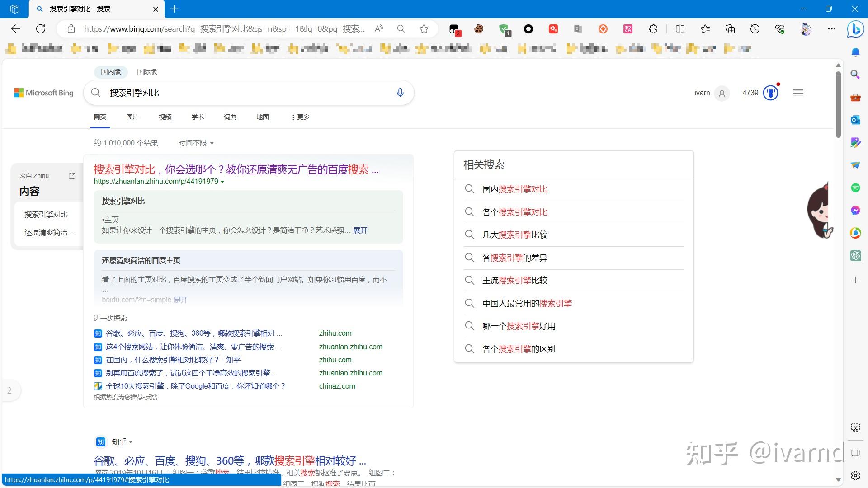Click the microphone voice search icon
Viewport: 868px width, 488px height.
(400, 93)
